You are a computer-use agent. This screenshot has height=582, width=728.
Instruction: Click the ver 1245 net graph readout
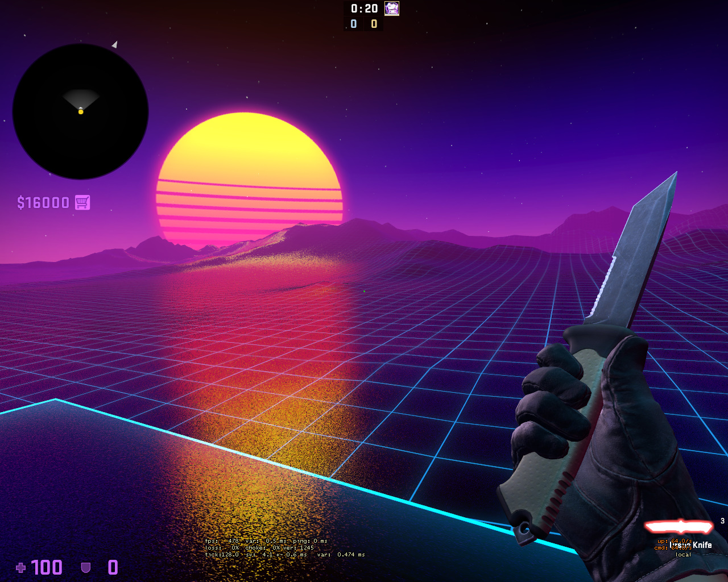pyautogui.click(x=298, y=548)
